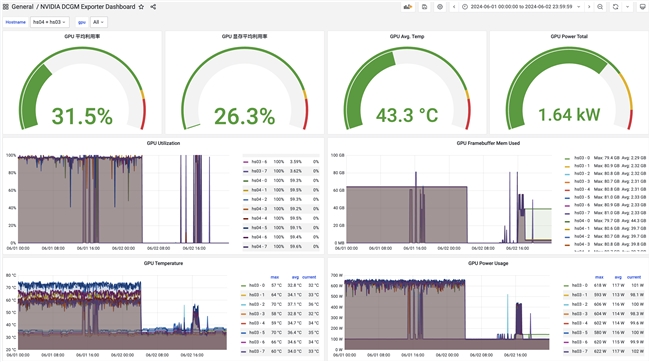Viewport: 650px width, 362px height.
Task: Sort GPU Temperature legend by max column
Action: 274,277
